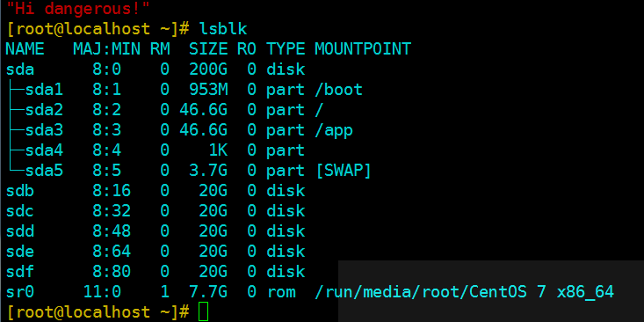Click the MAJ:MIN column header
Screen dimensions: 644x322
pos(107,49)
